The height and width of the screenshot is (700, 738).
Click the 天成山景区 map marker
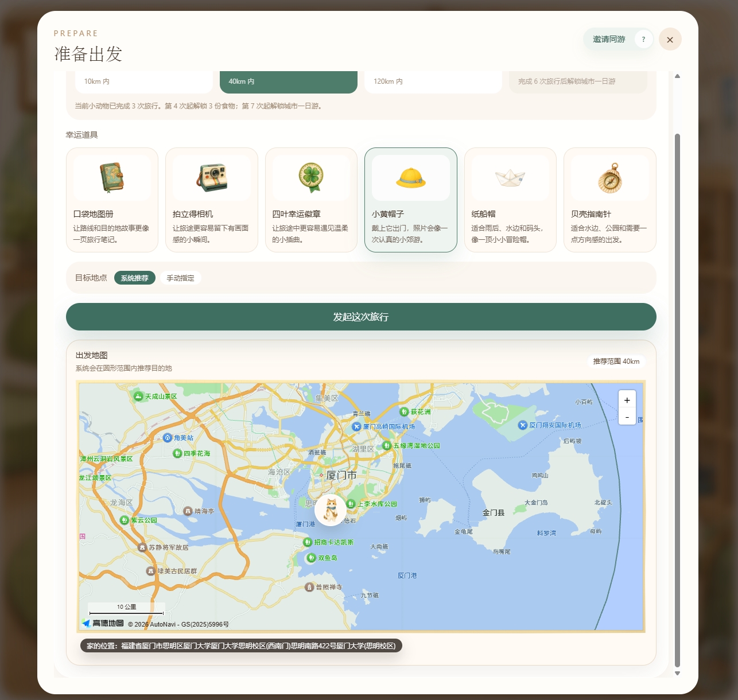click(x=138, y=396)
